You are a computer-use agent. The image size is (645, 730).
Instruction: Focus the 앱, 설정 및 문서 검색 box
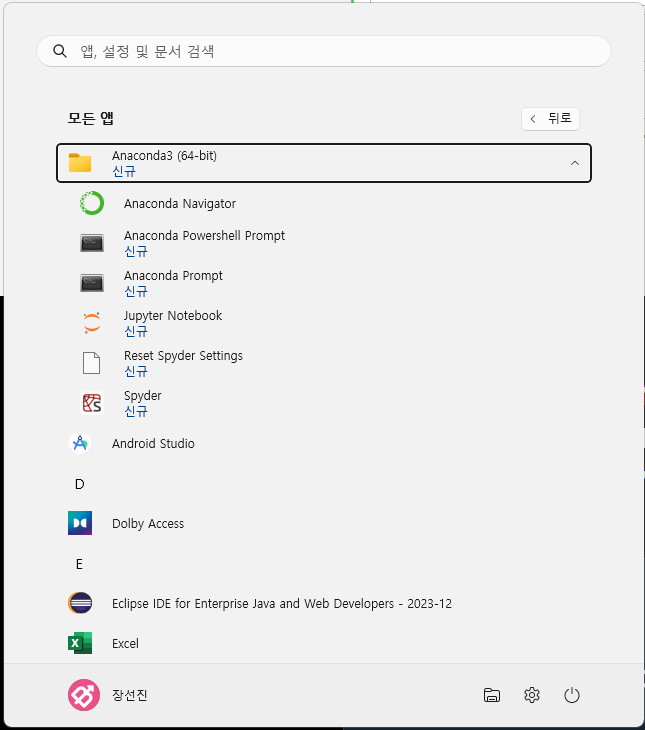point(324,51)
